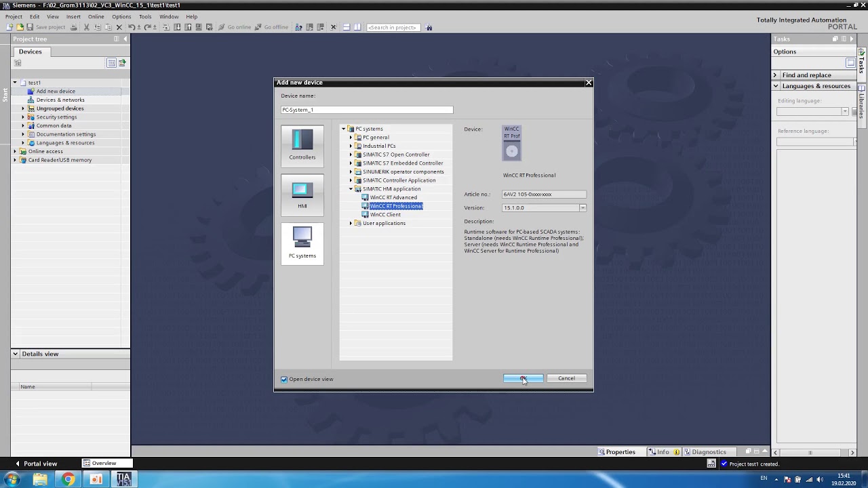
Task: Select WinCC Client in device list
Action: [x=385, y=215]
